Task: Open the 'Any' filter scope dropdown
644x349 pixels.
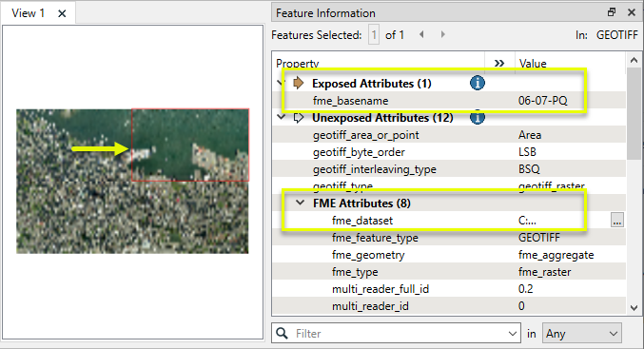Action: [582, 334]
